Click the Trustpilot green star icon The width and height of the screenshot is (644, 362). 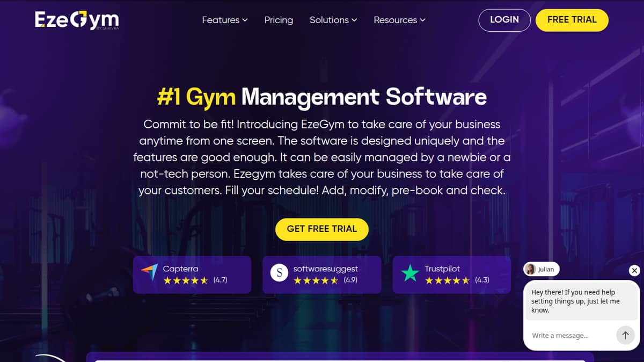click(410, 273)
